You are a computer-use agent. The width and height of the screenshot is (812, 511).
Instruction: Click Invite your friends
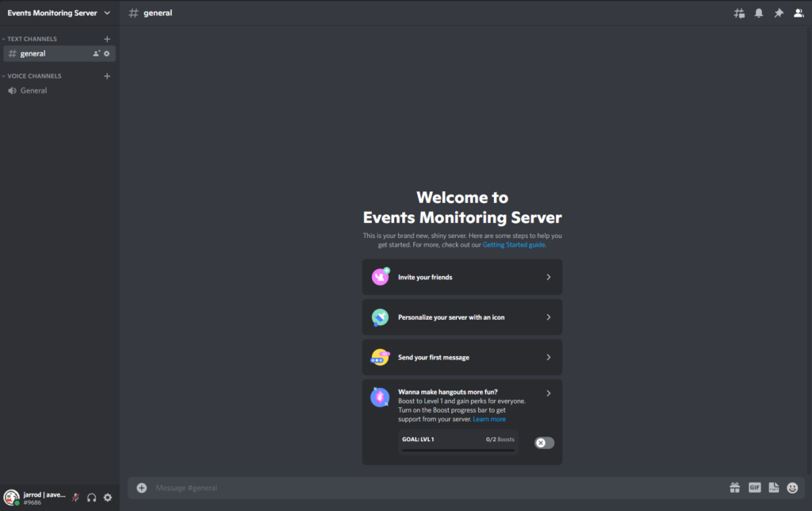pyautogui.click(x=462, y=278)
